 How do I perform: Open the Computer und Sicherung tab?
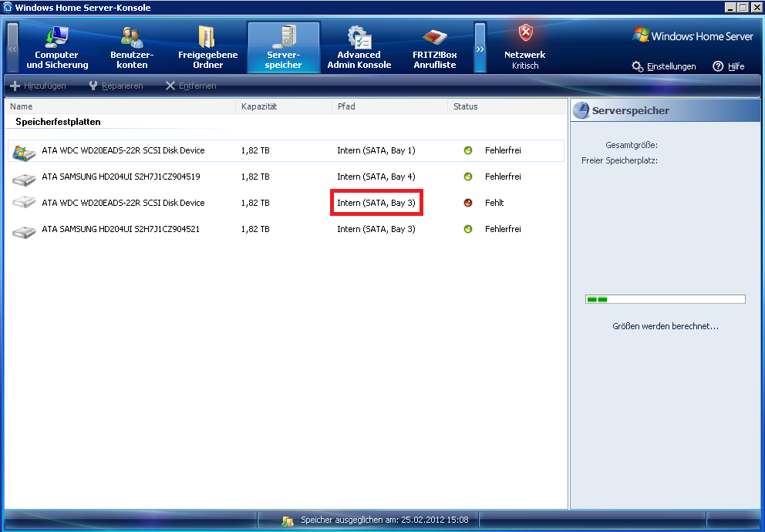click(57, 47)
